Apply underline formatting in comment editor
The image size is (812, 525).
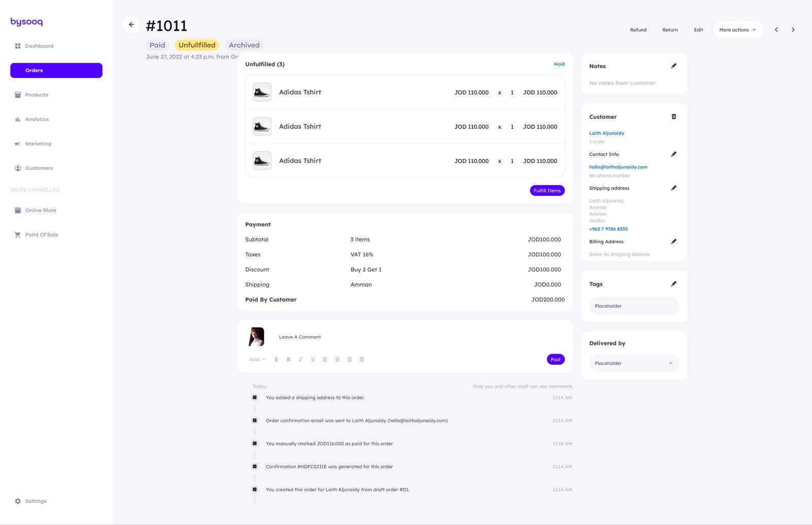[313, 359]
